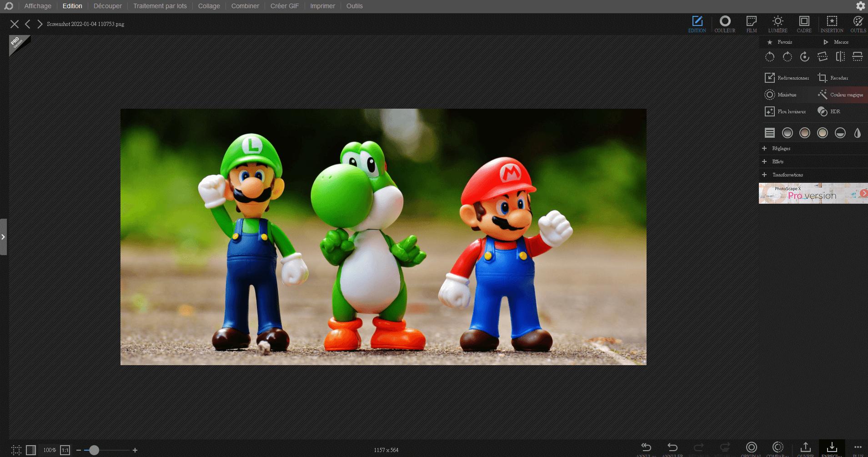
Task: Toggle the marquee selection icon in status bar
Action: (16, 450)
